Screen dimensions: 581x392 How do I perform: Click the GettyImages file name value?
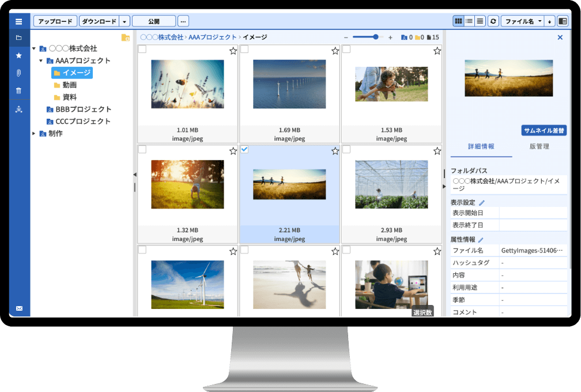tap(532, 251)
